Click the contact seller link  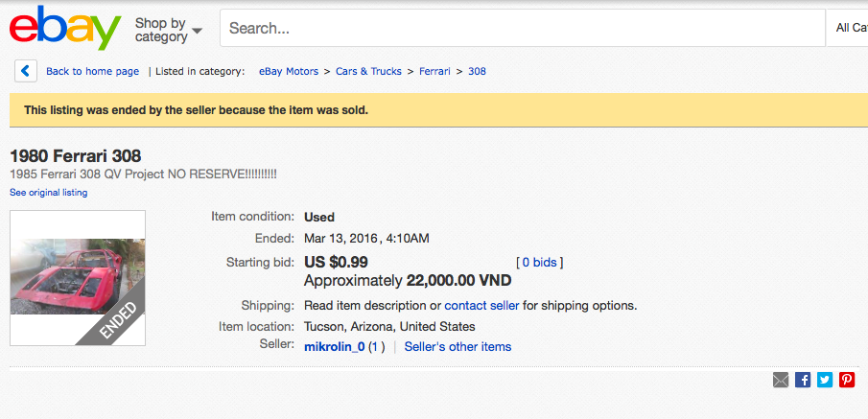coord(481,306)
